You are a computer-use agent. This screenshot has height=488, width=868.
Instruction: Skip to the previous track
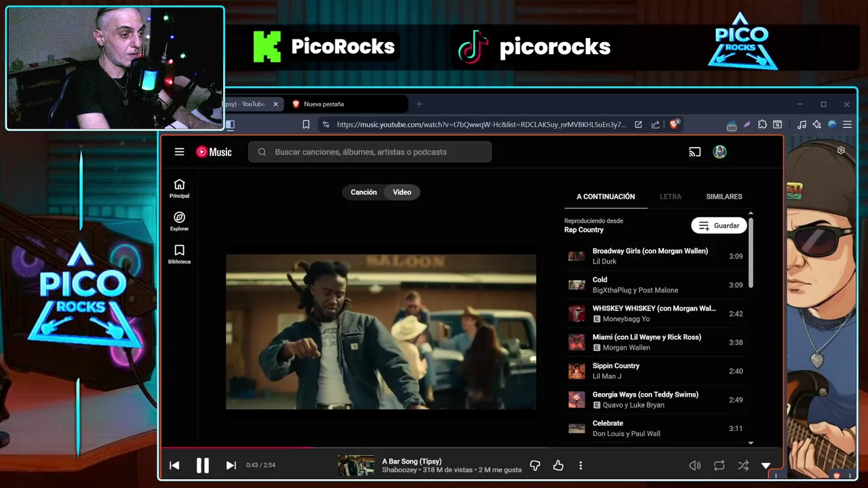pyautogui.click(x=174, y=465)
